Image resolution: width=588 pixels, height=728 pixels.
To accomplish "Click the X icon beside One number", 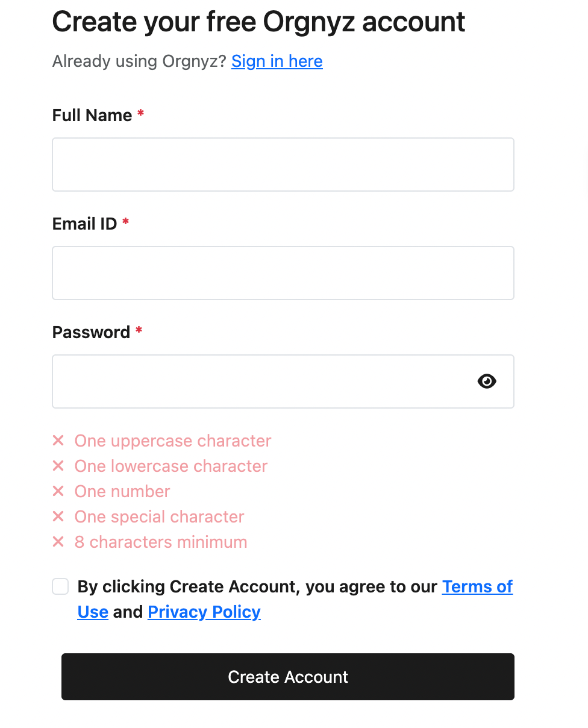I will click(58, 491).
